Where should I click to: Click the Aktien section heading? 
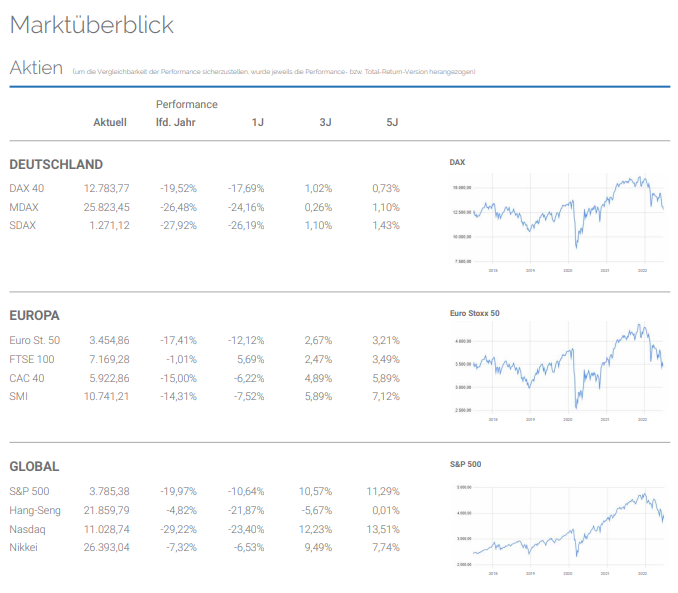coord(36,68)
